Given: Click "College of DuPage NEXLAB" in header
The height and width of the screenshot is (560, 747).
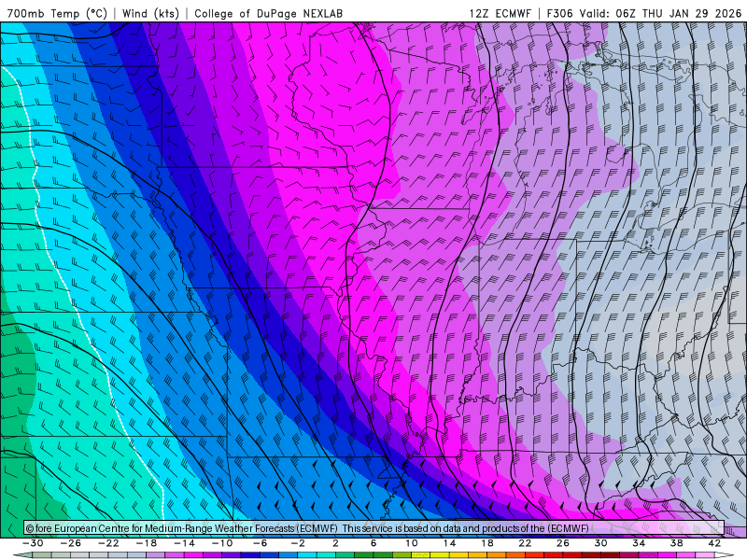Looking at the screenshot, I should [268, 13].
